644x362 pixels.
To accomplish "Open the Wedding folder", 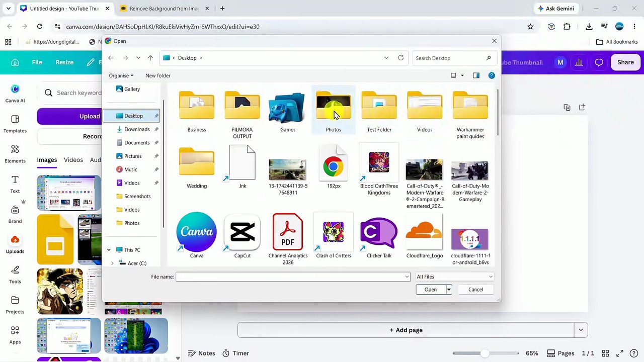I will tap(197, 167).
